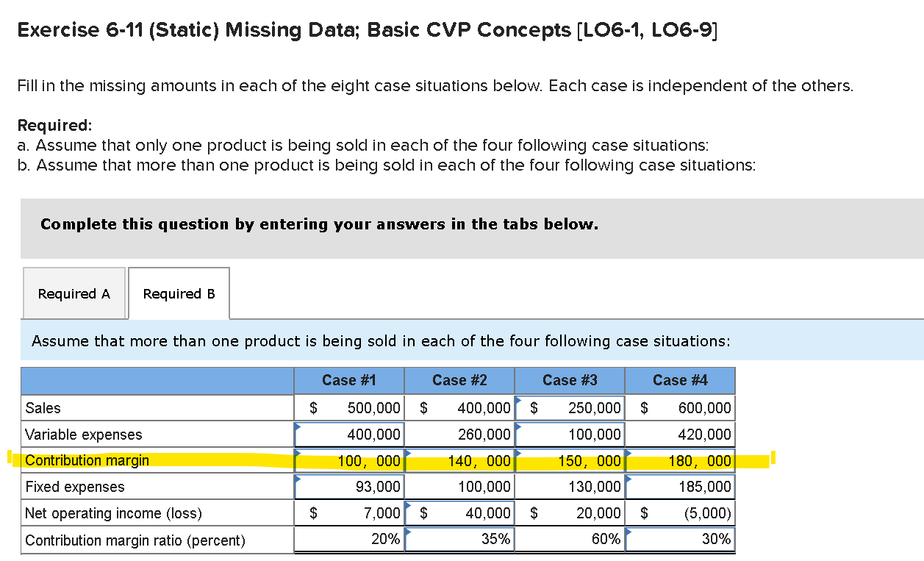Image resolution: width=924 pixels, height=561 pixels.
Task: Click the blue marker on Case #1 Contribution margin cell
Action: (x=297, y=452)
